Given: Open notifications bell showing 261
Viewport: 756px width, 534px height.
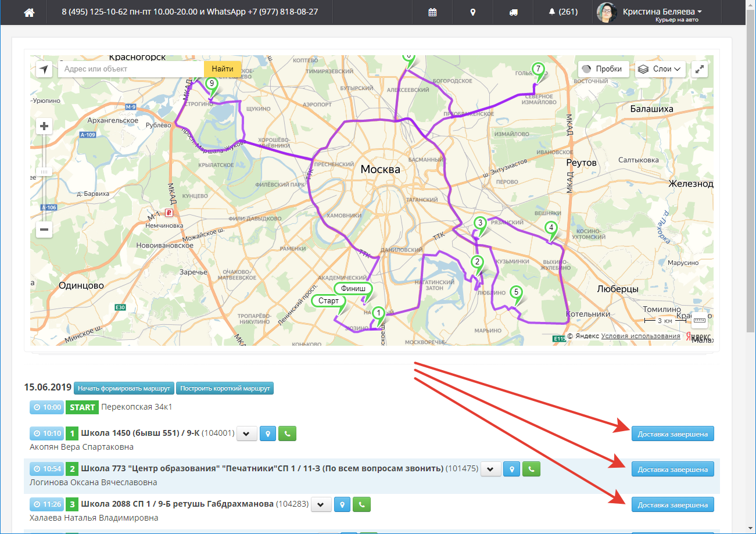Looking at the screenshot, I should 563,12.
